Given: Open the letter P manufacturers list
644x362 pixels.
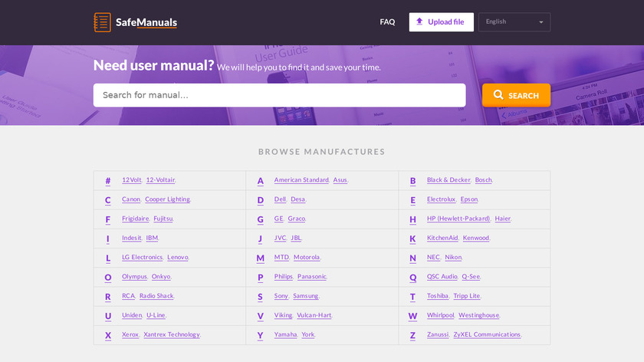Looking at the screenshot, I should (x=261, y=278).
